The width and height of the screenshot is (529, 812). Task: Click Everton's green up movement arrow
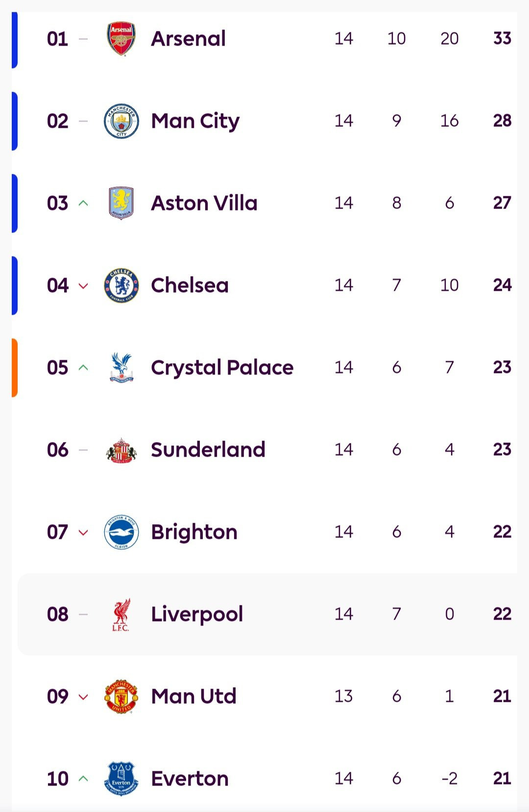click(x=83, y=778)
